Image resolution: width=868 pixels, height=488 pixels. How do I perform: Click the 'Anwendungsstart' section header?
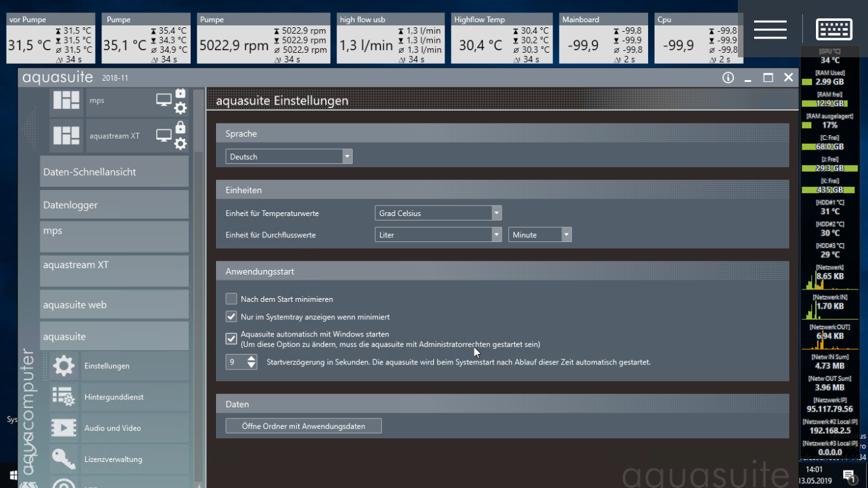click(502, 271)
